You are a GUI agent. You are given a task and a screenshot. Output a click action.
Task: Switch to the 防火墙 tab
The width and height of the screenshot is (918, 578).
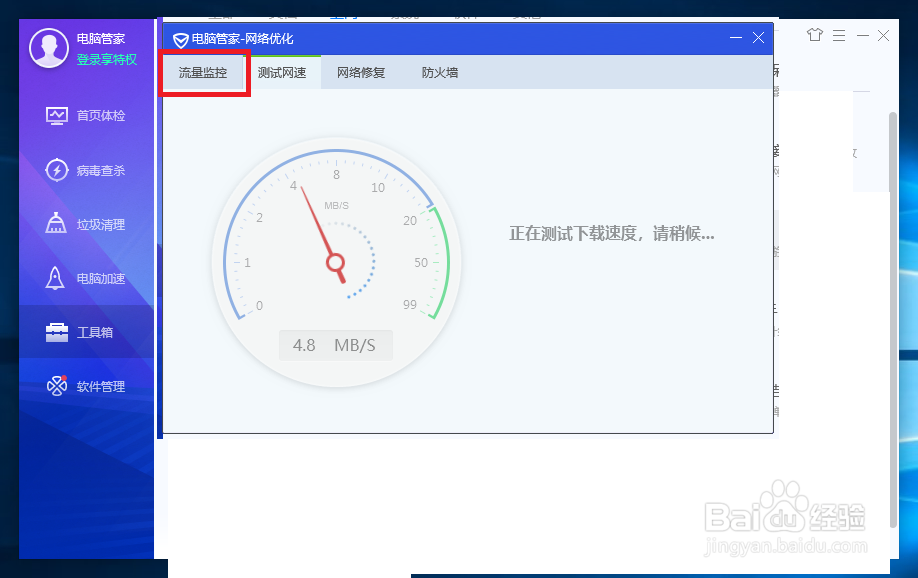[x=440, y=73]
